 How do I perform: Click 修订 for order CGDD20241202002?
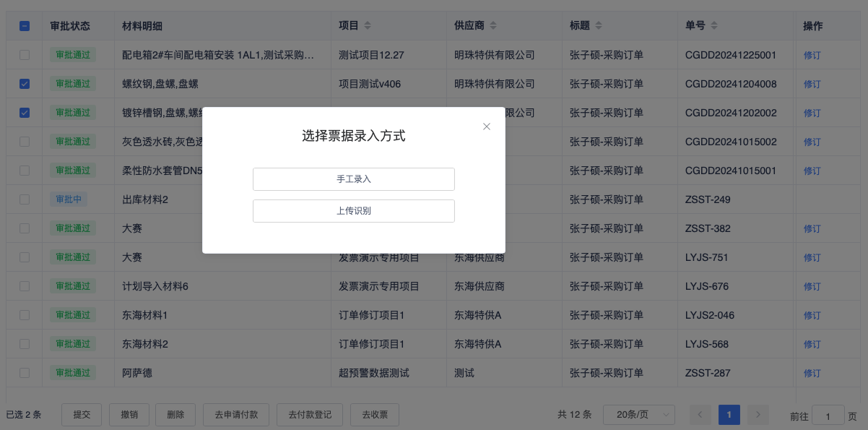(812, 113)
